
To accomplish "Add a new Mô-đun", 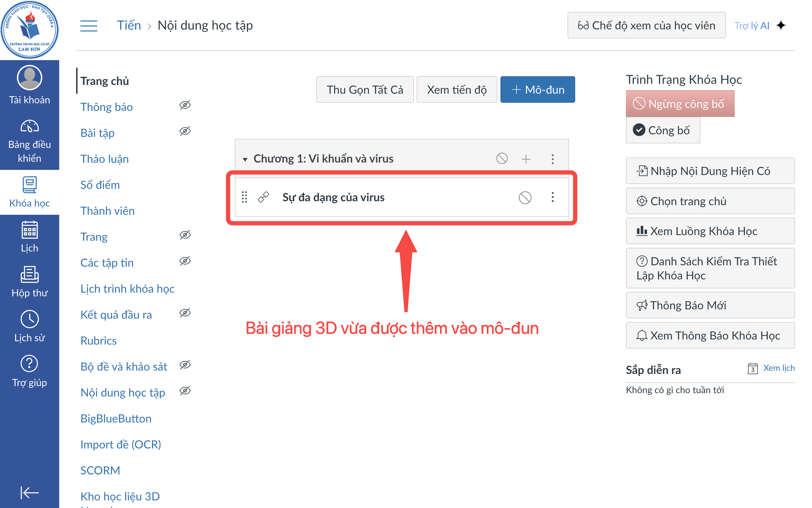I will coord(538,89).
